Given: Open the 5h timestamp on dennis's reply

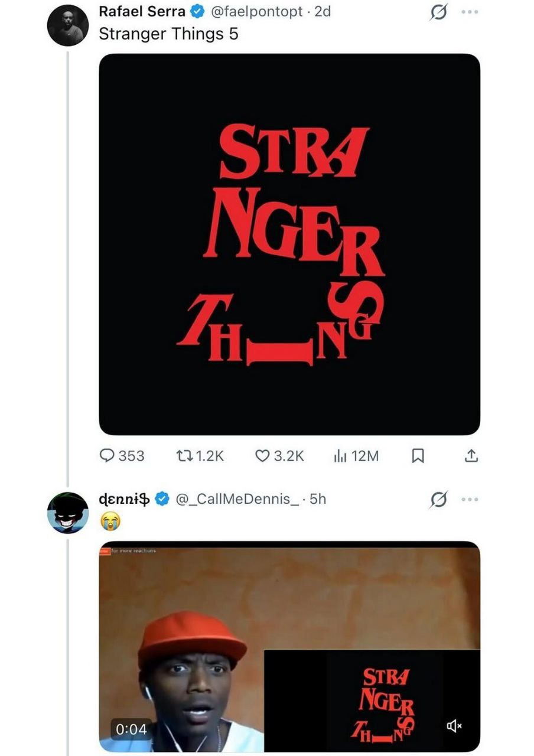Looking at the screenshot, I should (x=318, y=499).
